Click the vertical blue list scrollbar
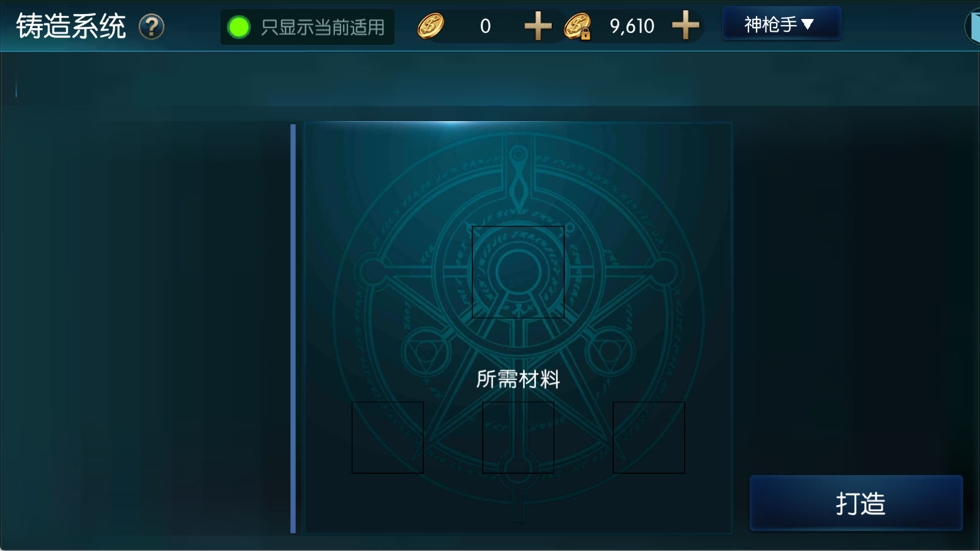The height and width of the screenshot is (551, 980). click(x=293, y=329)
